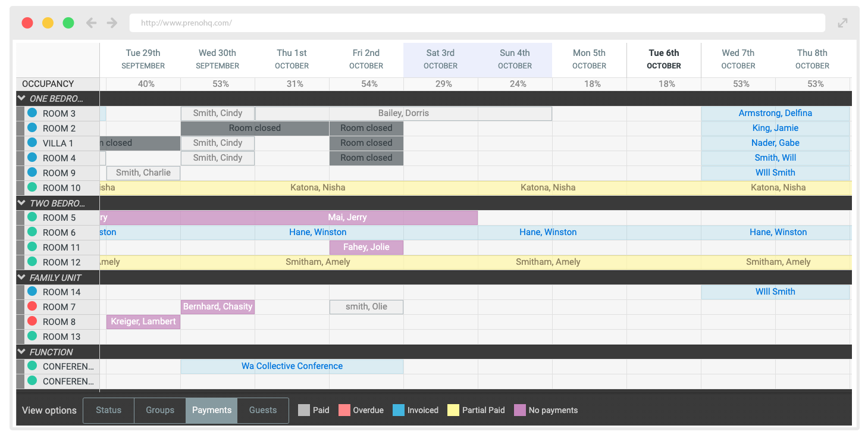868x444 pixels.
Task: Collapse the Two Bedroom group
Action: (22, 203)
